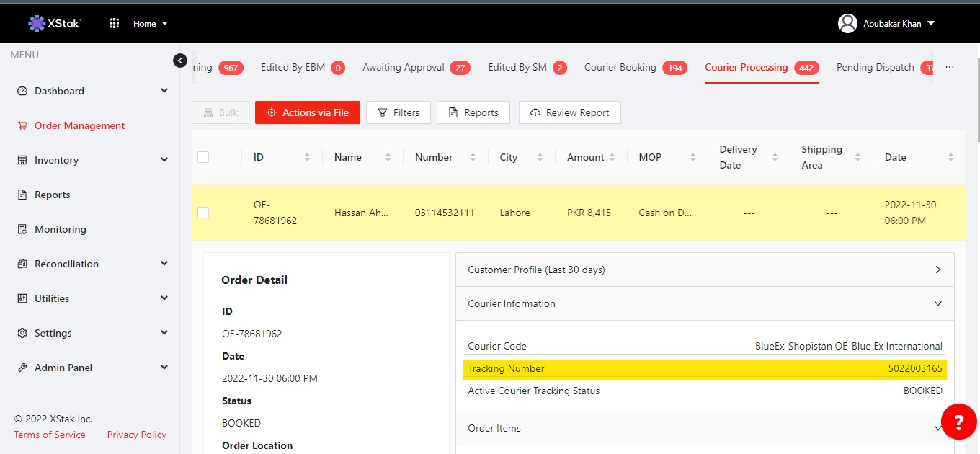Click the Order Management cart icon
This screenshot has width=980, height=454.
tap(22, 125)
